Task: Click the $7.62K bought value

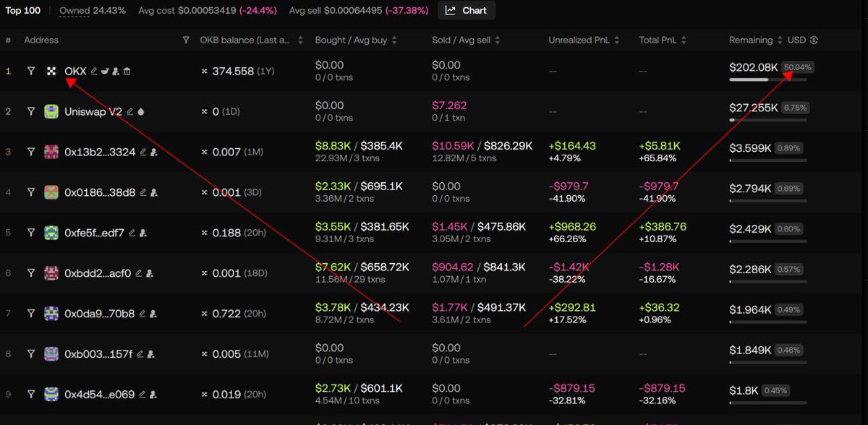Action: [333, 267]
